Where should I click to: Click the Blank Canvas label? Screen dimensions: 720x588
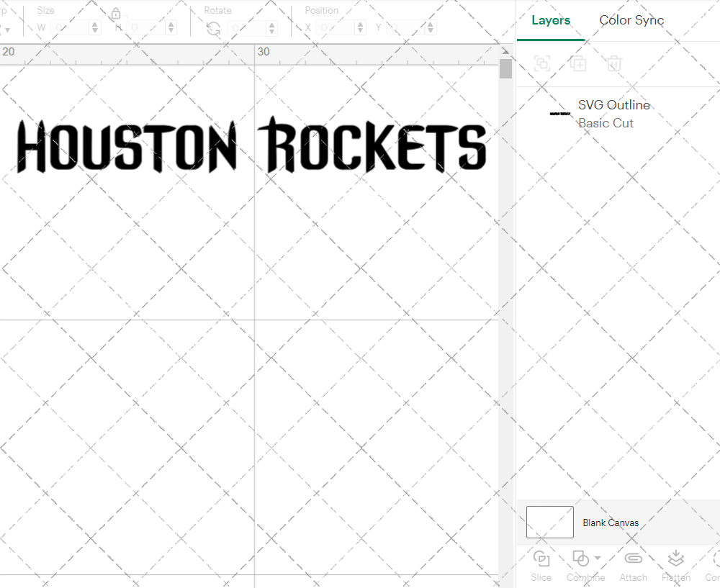tap(611, 523)
